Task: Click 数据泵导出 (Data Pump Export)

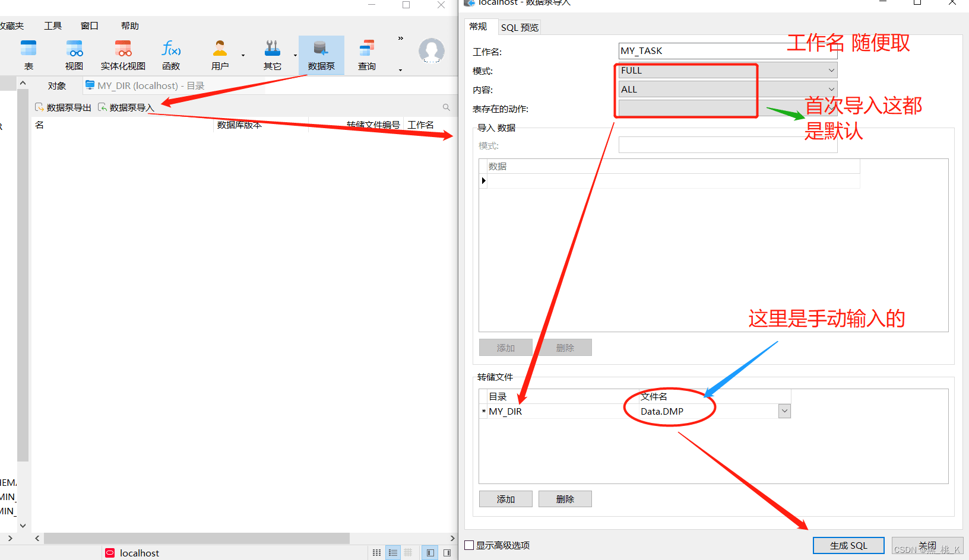Action: 64,107
